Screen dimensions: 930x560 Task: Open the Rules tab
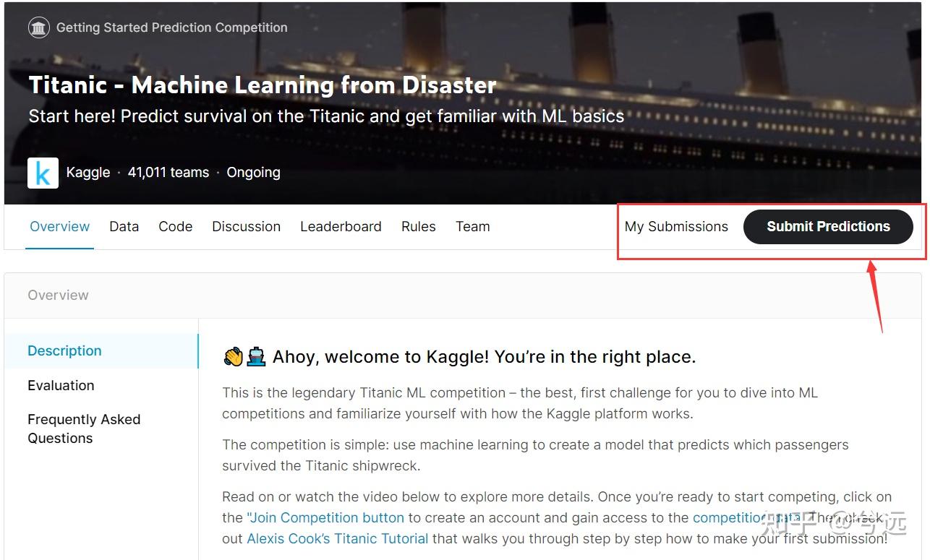pyautogui.click(x=418, y=226)
